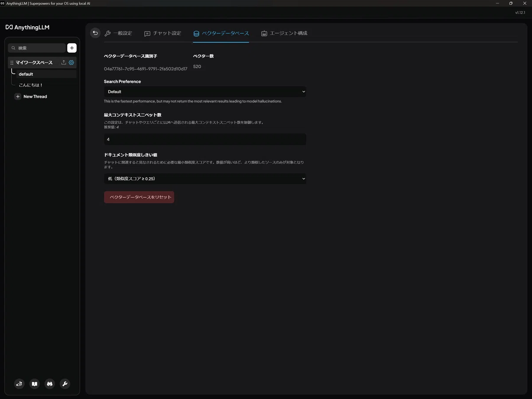This screenshot has width=532, height=399.
Task: Click the version label v1.12.1
Action: click(x=520, y=13)
